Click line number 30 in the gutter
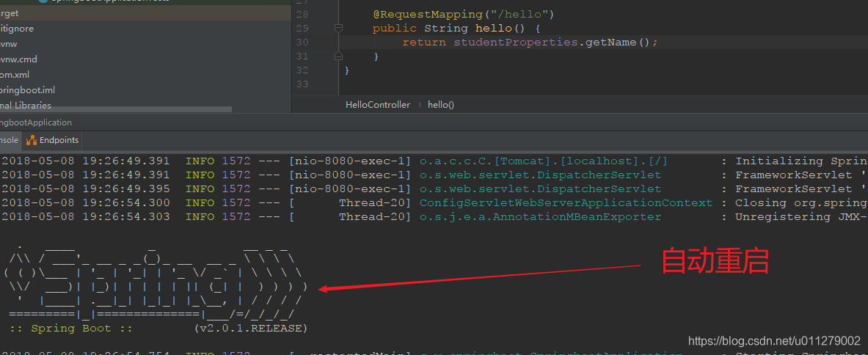 (x=302, y=42)
